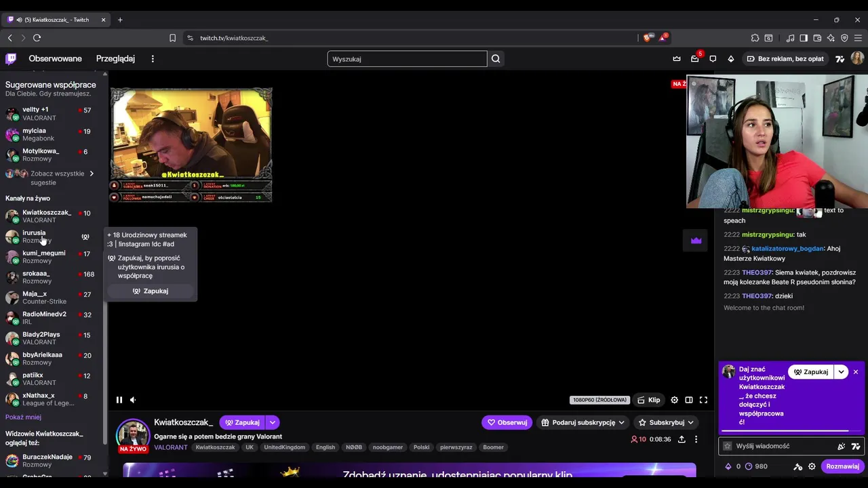Click 1080P60 quality badge
Screen dimensions: 868x488
tap(599, 400)
